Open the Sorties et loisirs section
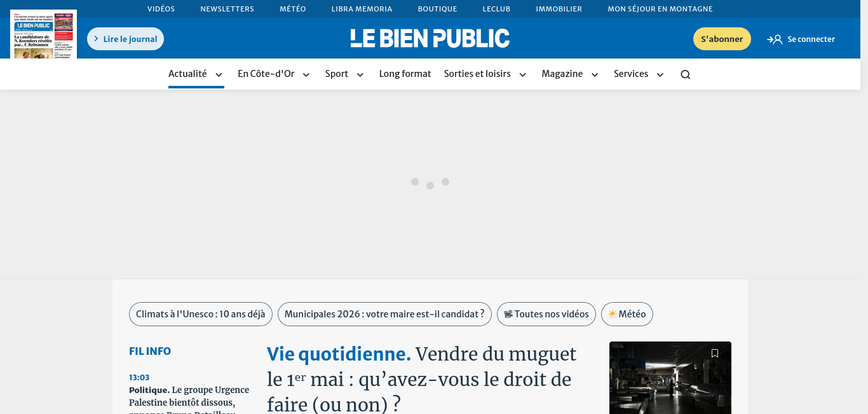Screen dimensions: 868x414 477,74
